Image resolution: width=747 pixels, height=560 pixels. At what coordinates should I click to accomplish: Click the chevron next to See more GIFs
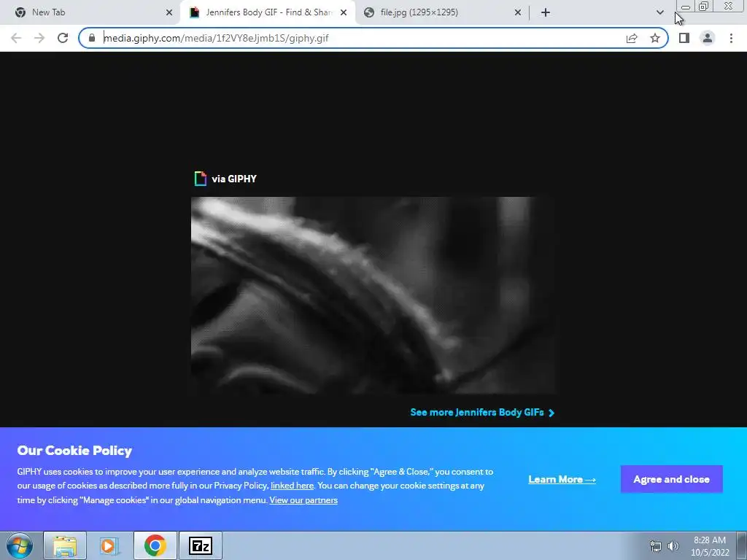pos(551,413)
